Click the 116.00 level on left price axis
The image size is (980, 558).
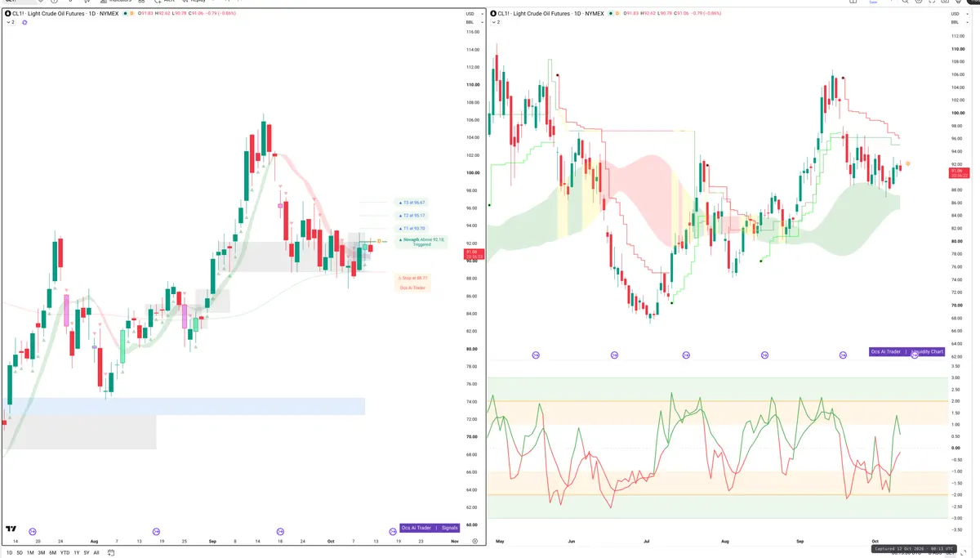click(472, 32)
